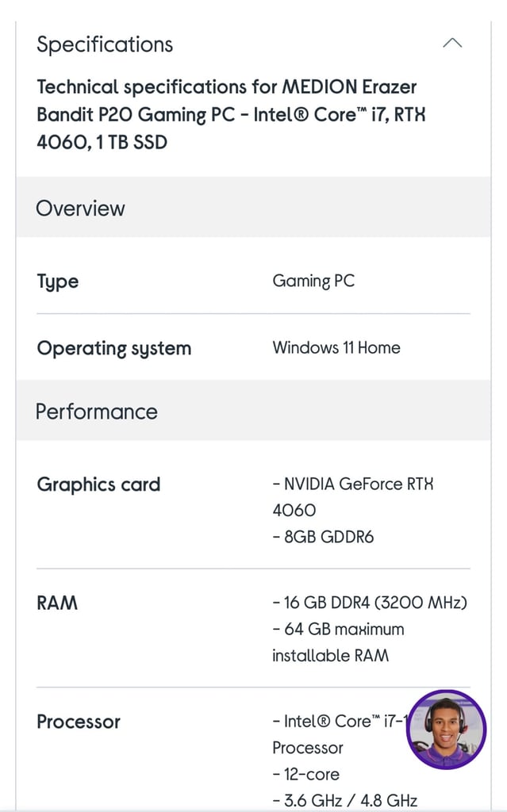Click the 12-core processor entry
507x812 pixels.
point(305,774)
